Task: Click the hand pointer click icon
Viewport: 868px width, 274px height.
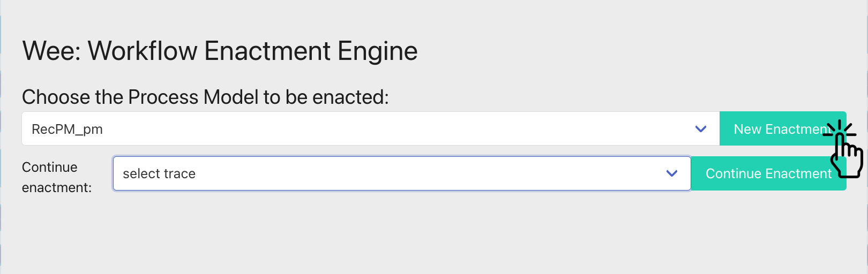Action: coord(844,149)
